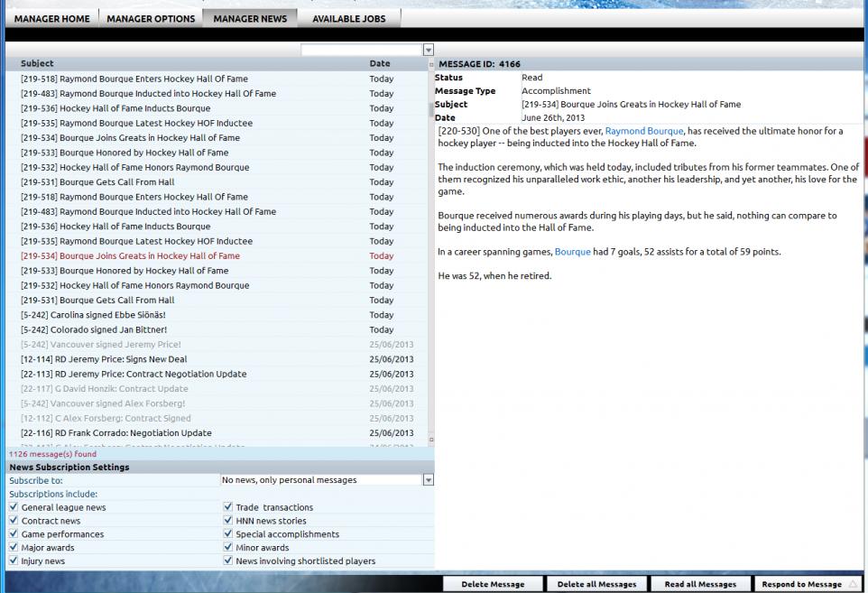The height and width of the screenshot is (593, 868).
Task: Toggle the Trade transactions checkbox
Action: coord(228,507)
